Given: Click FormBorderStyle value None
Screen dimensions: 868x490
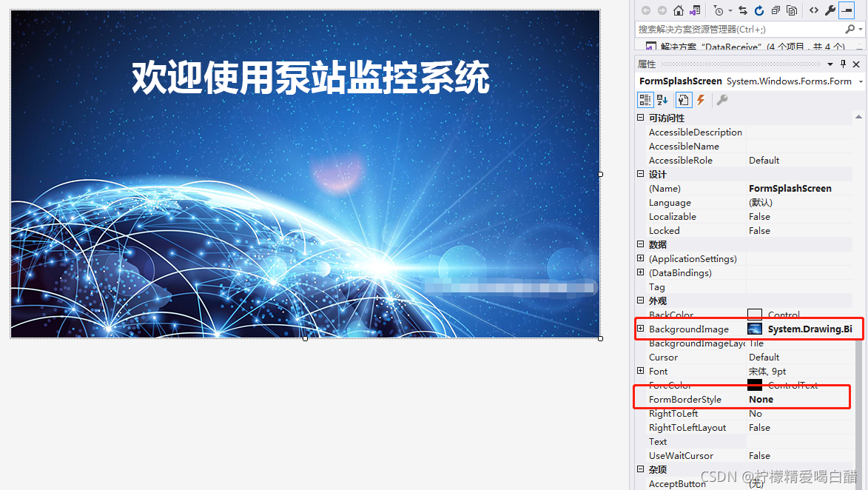Looking at the screenshot, I should coord(761,399).
